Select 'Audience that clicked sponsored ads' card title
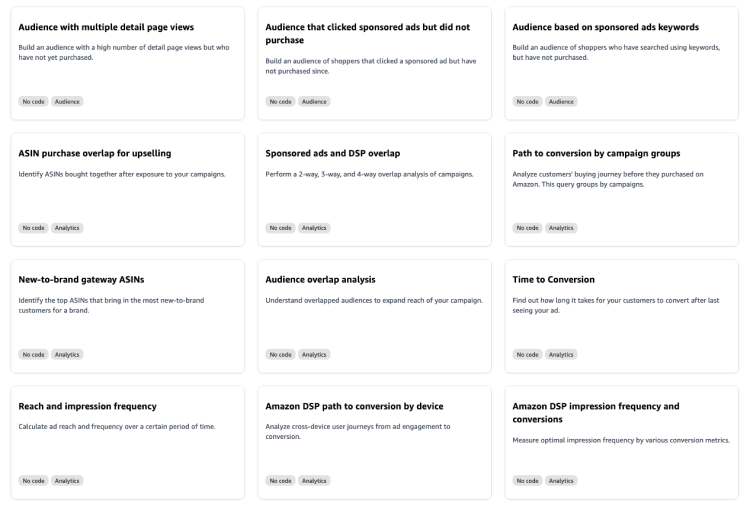 367,27
